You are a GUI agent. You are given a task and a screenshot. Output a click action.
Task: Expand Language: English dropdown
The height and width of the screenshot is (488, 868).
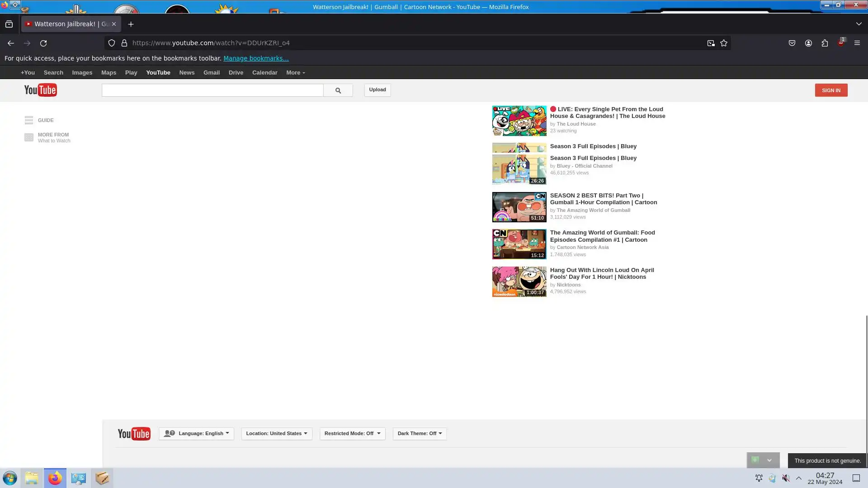coord(196,433)
